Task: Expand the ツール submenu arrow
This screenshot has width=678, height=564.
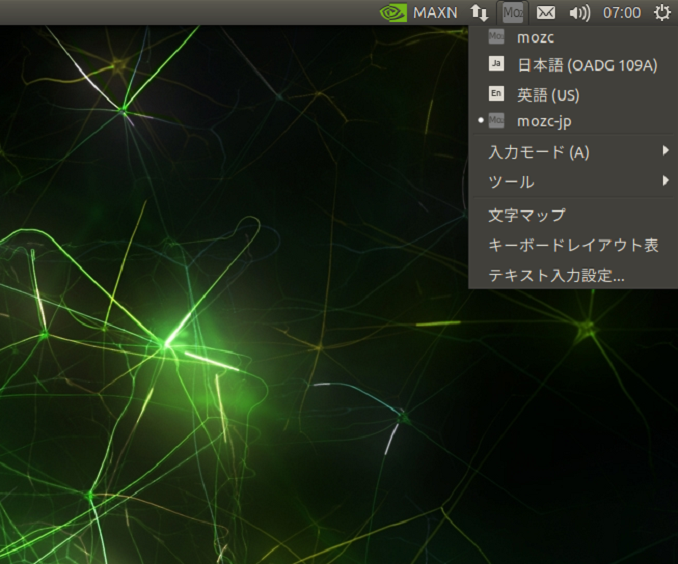Action: (x=665, y=181)
